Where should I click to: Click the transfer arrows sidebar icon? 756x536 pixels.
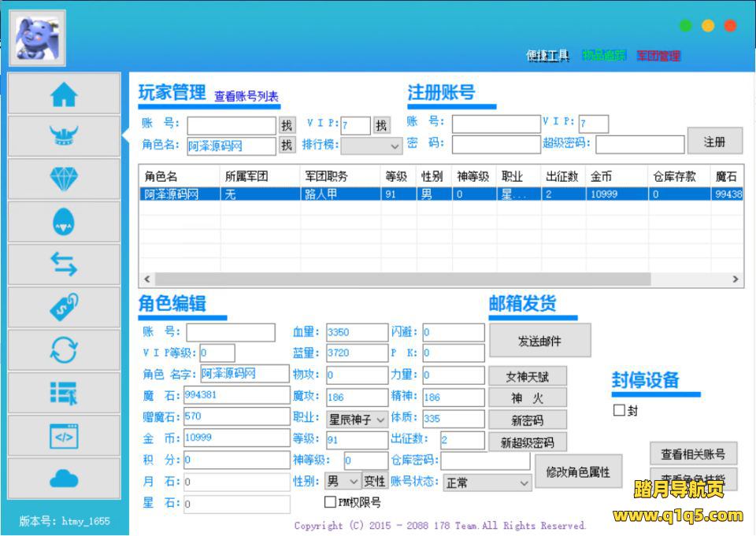pyautogui.click(x=63, y=264)
